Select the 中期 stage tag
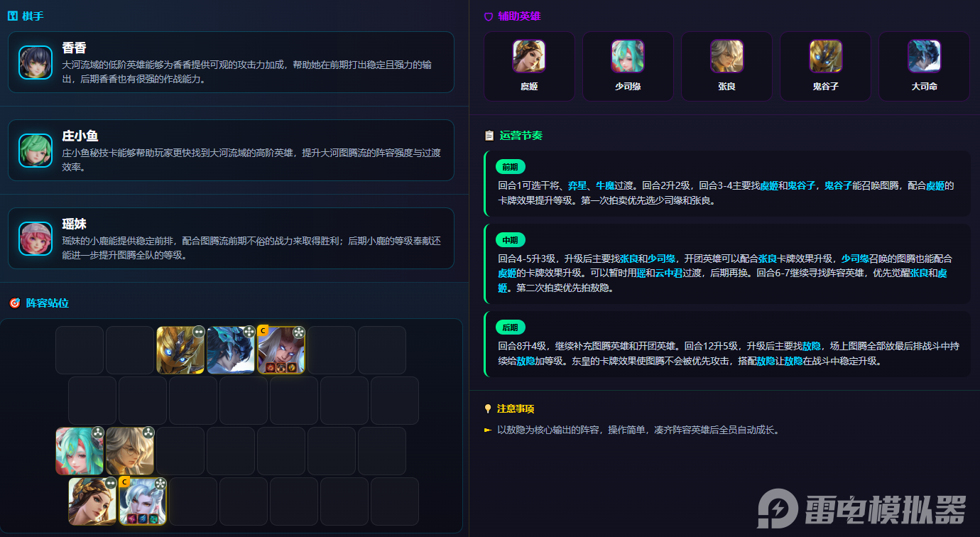The height and width of the screenshot is (537, 980). pos(510,240)
